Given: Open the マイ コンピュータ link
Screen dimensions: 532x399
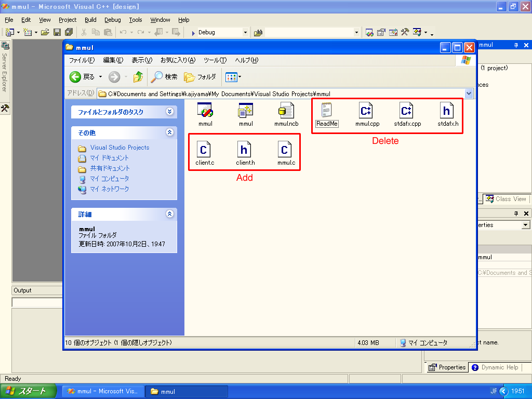Looking at the screenshot, I should [109, 179].
